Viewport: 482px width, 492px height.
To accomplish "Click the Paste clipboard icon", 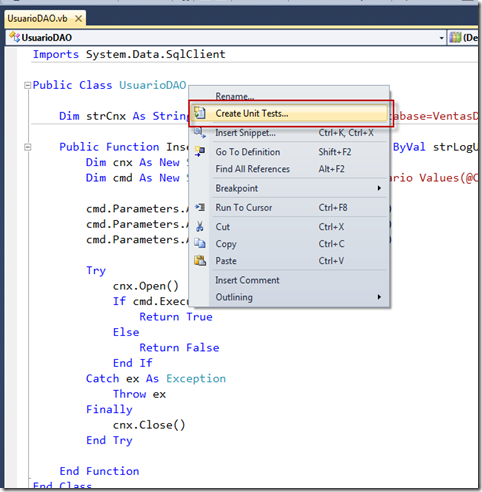I will 200,261.
